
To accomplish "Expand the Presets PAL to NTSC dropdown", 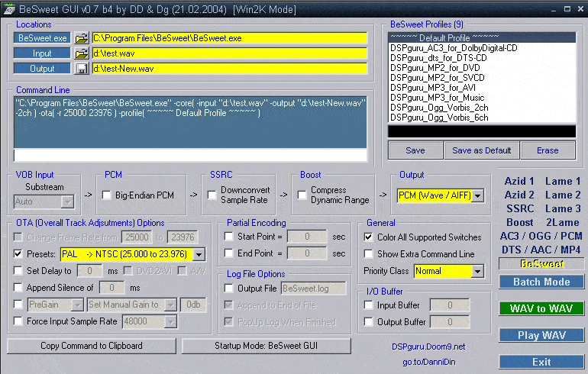I will pos(199,254).
